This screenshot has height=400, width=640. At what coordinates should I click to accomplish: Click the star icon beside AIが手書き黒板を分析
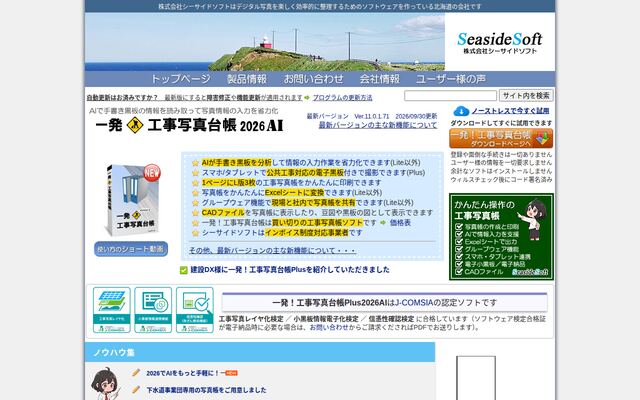195,163
